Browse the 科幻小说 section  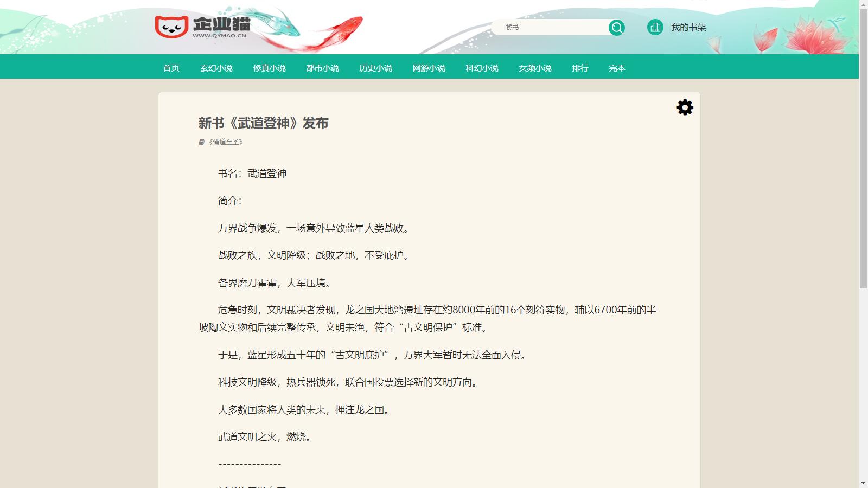pyautogui.click(x=481, y=68)
